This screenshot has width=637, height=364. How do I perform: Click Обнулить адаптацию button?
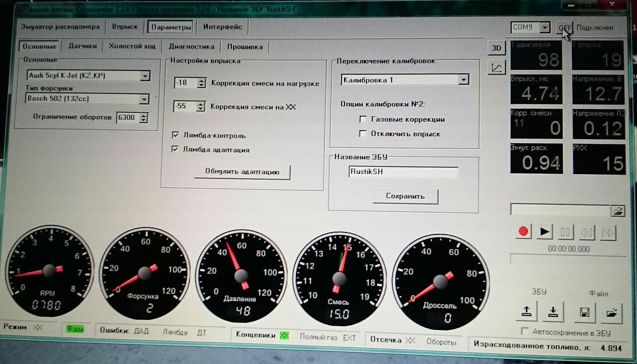coord(242,172)
